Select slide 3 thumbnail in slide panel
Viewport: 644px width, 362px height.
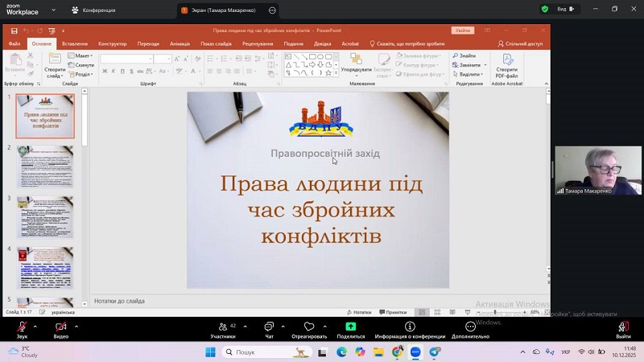coord(44,216)
